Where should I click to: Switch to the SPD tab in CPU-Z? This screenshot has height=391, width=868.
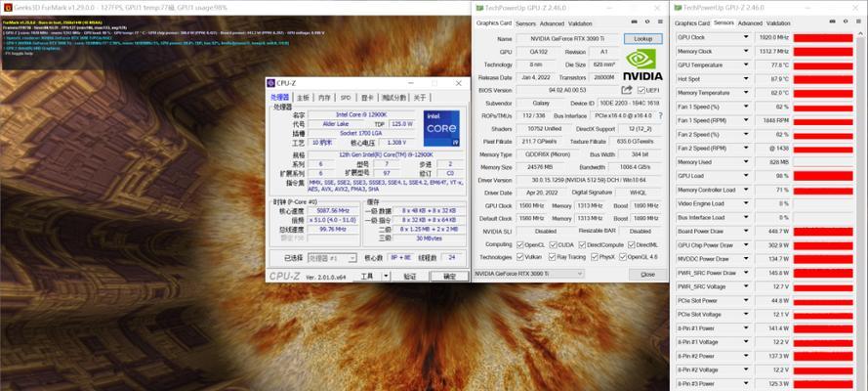click(346, 98)
